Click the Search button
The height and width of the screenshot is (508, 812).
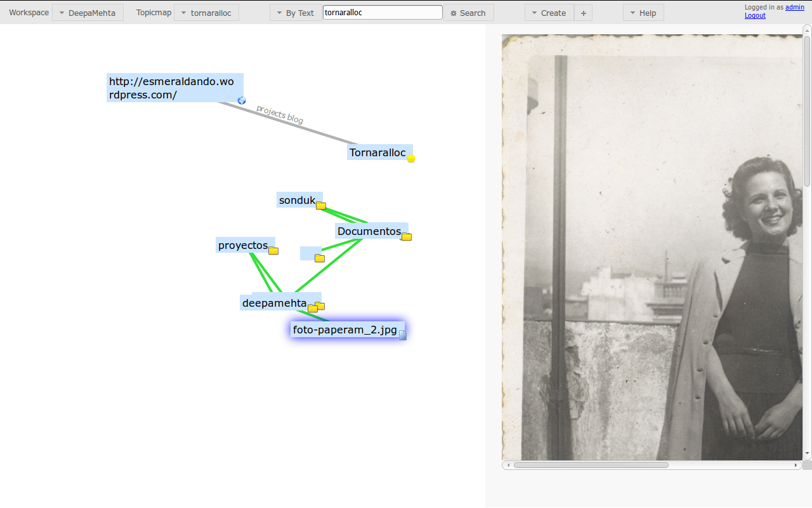click(468, 13)
